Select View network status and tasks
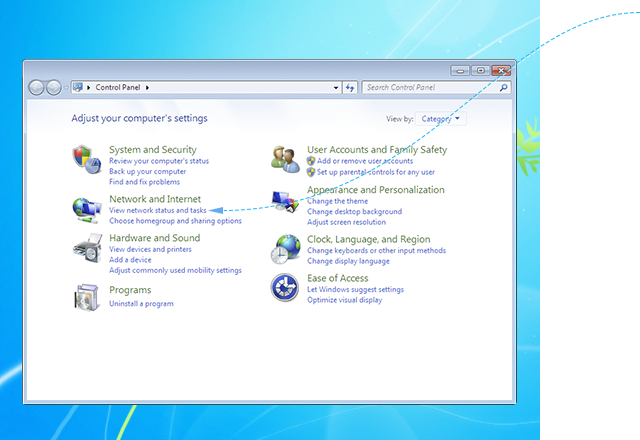Viewport: 640px width, 440px height. point(158,210)
